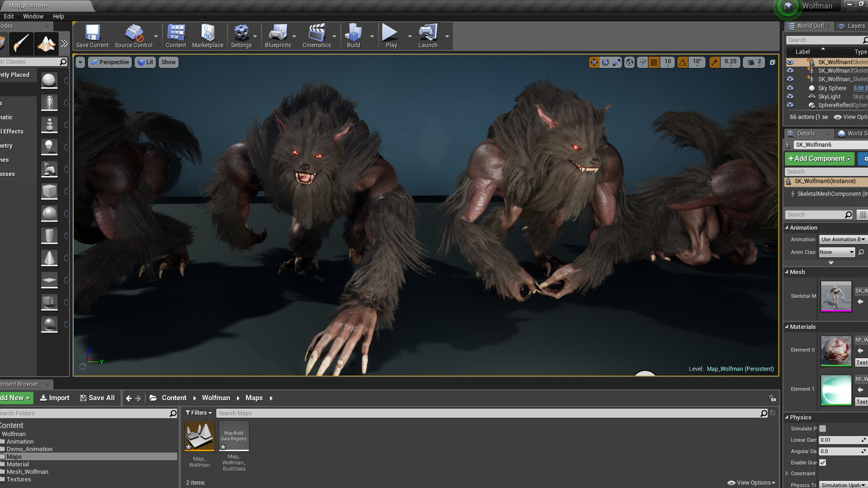Click Perspective view button

pyautogui.click(x=110, y=62)
